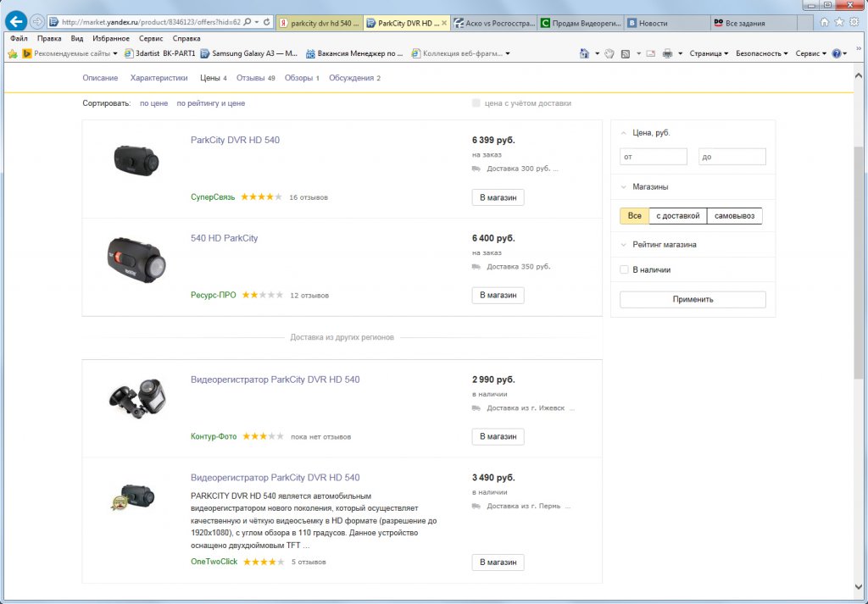Image resolution: width=868 pixels, height=604 pixels.
Task: Switch to 'Аско vs Росгосстра...' browser tab
Action: [x=494, y=23]
